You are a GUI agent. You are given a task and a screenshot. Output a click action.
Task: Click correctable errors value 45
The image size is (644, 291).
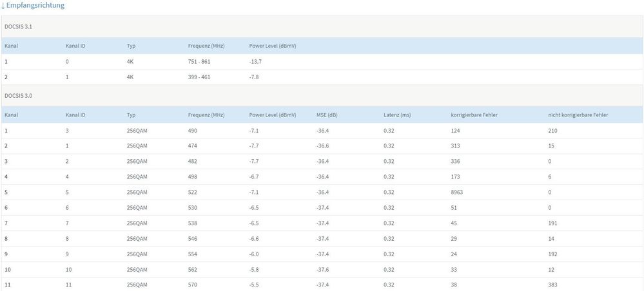(454, 223)
